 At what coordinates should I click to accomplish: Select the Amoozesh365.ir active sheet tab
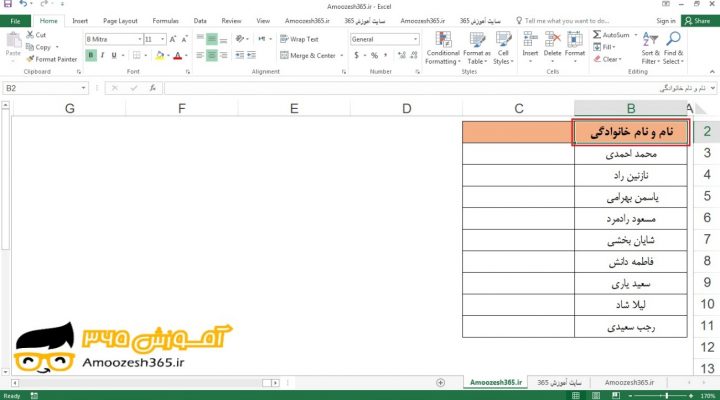(495, 383)
